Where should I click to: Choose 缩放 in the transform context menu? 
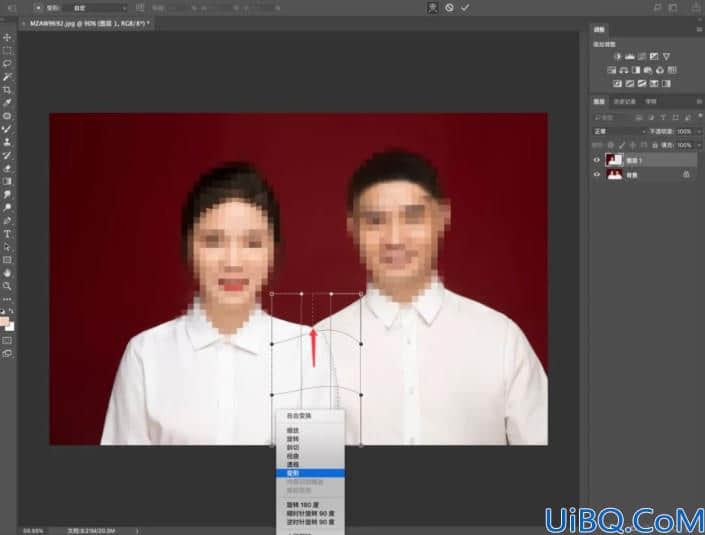coord(310,430)
